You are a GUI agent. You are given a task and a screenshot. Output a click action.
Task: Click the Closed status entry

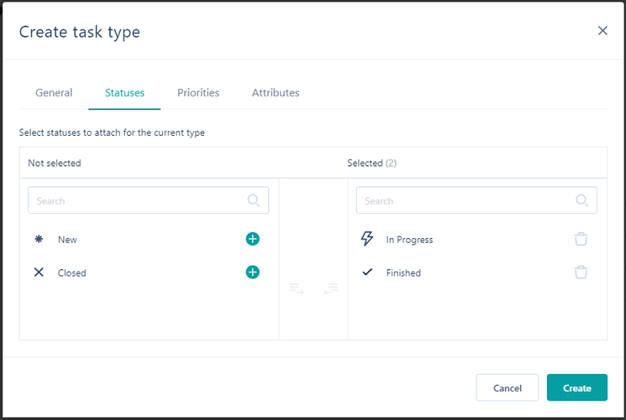tap(72, 272)
